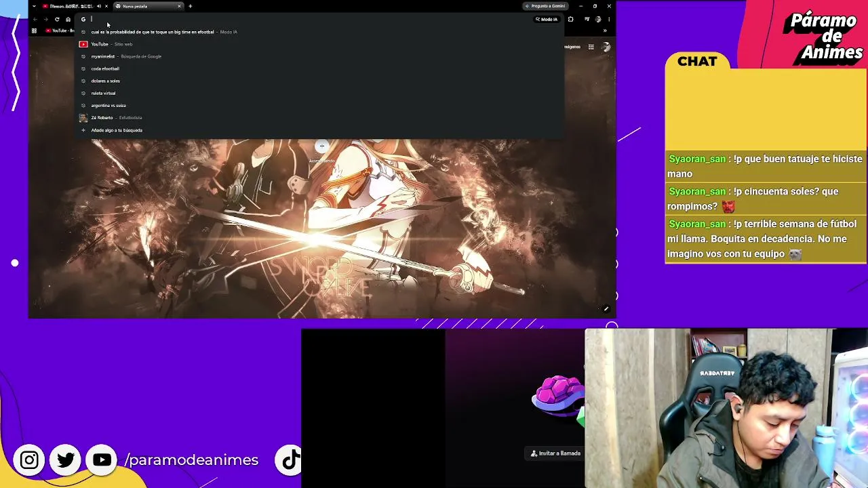
Task: Open the media controls icon
Action: point(587,19)
